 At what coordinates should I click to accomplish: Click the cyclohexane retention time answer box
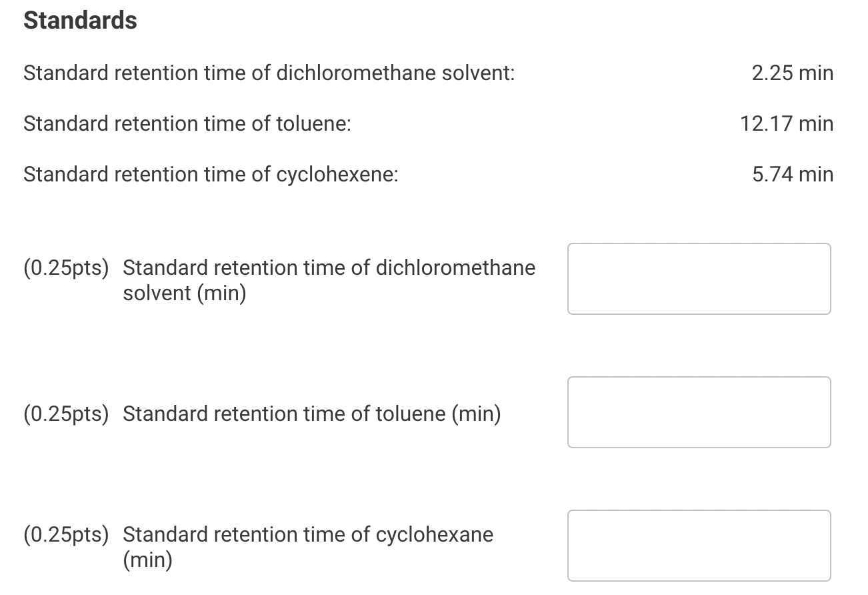pos(699,545)
